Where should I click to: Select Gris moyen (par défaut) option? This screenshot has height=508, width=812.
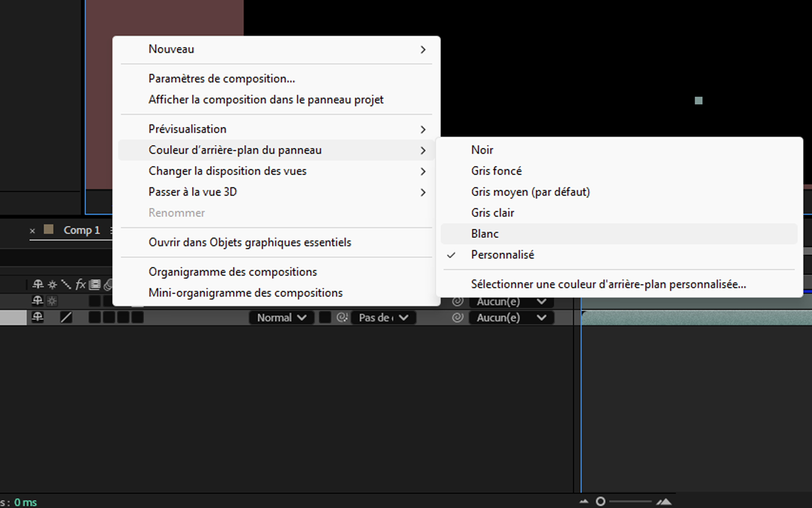(619, 192)
